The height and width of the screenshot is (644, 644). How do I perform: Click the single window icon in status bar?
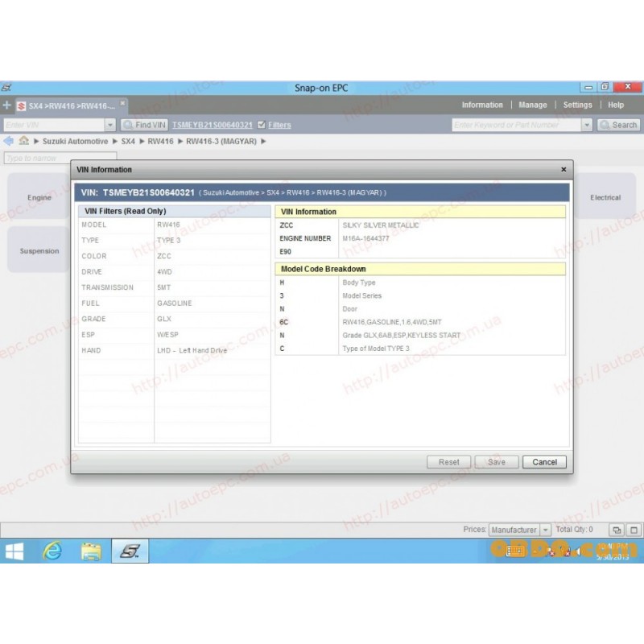pos(634,530)
